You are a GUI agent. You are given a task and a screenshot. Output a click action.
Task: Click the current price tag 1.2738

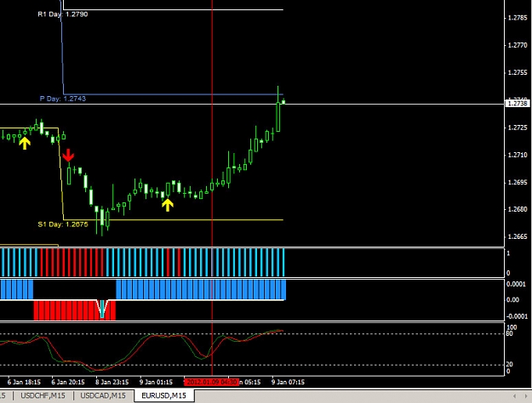point(517,104)
